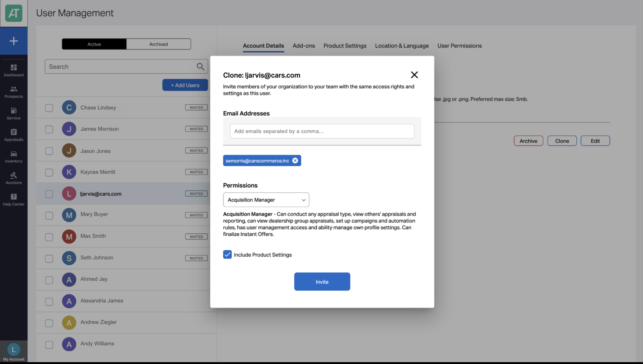The height and width of the screenshot is (364, 643).
Task: Focus the email addresses input field
Action: tap(322, 131)
